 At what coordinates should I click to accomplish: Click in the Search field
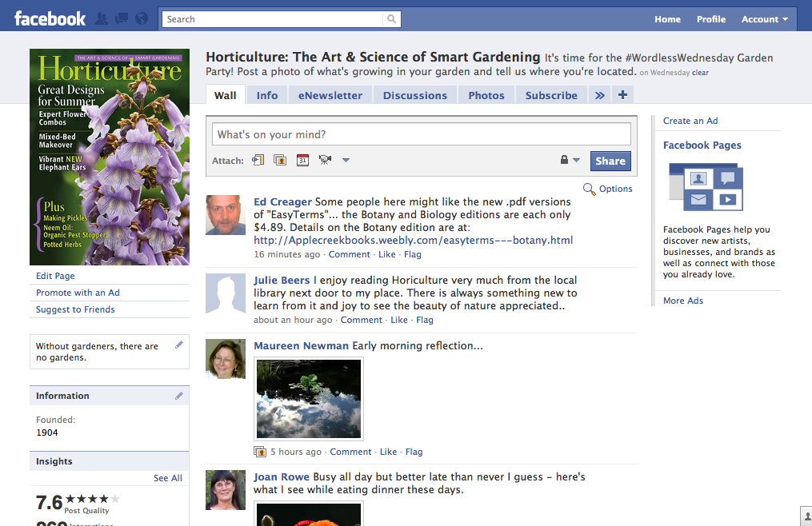(x=273, y=19)
